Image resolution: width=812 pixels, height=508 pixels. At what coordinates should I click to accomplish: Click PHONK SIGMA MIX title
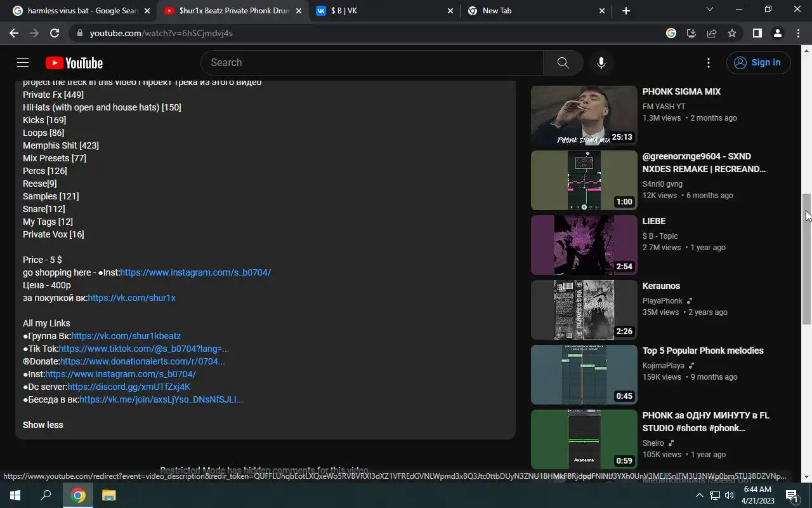pos(681,91)
